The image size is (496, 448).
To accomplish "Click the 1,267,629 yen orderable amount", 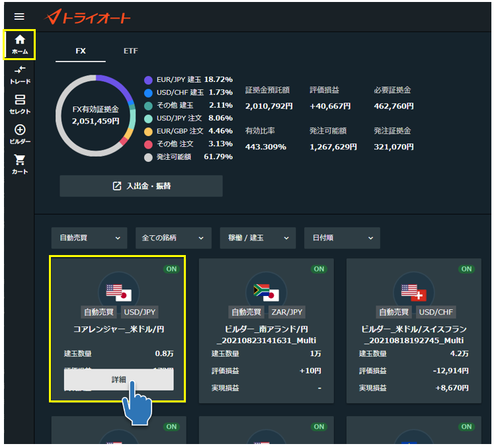I will tap(333, 147).
